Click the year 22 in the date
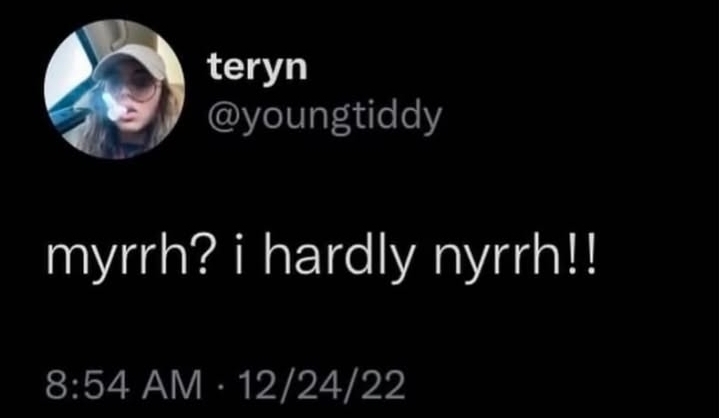This screenshot has height=418, width=719. coord(388,385)
